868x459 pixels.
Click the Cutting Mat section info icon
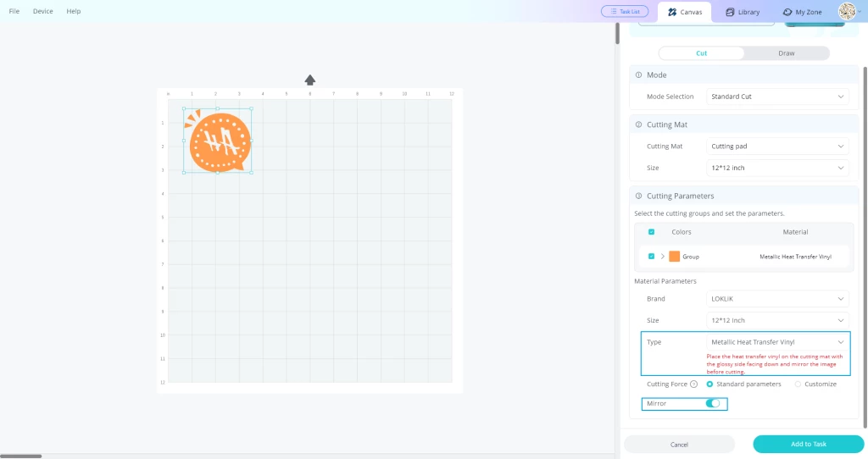(x=639, y=124)
